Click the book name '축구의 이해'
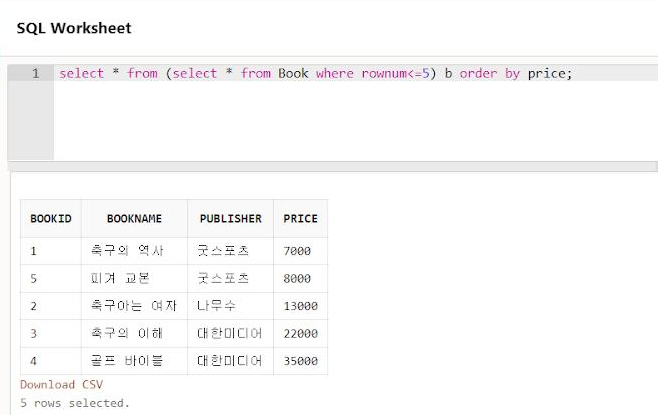Image resolution: width=658 pixels, height=415 pixels. pos(127,333)
